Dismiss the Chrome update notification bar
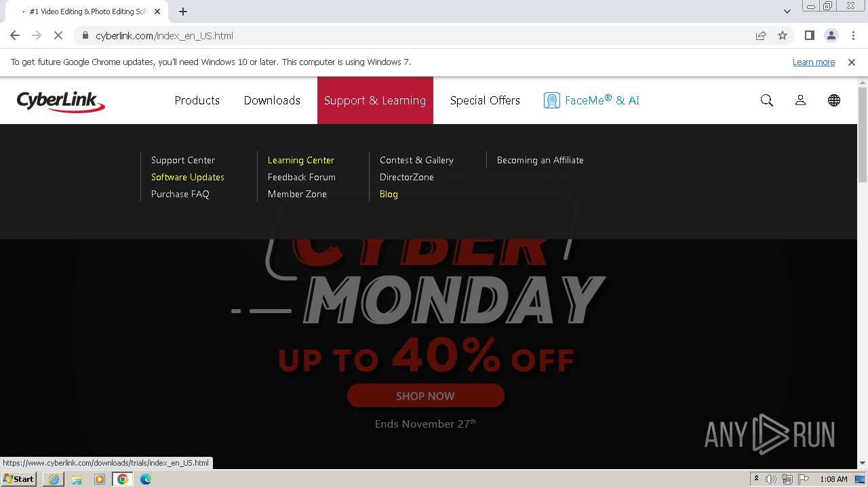The image size is (868, 488). click(852, 62)
